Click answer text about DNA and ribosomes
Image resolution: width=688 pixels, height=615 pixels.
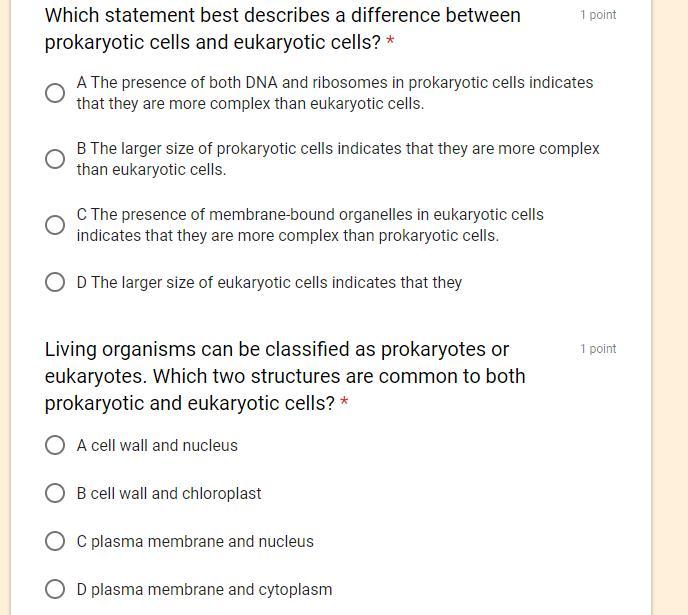(335, 93)
